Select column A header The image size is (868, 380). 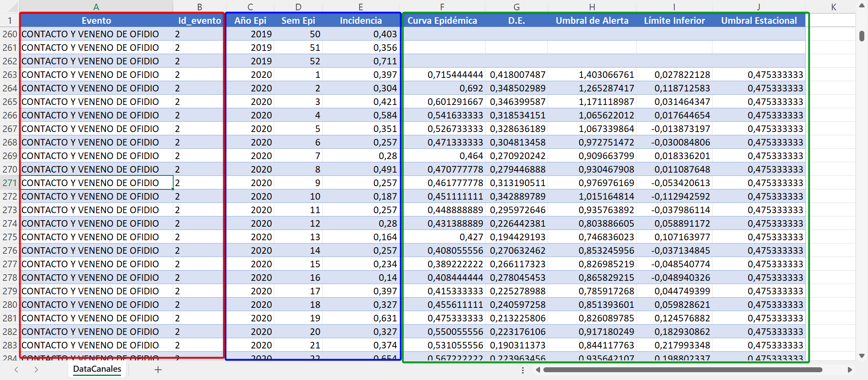(x=96, y=7)
